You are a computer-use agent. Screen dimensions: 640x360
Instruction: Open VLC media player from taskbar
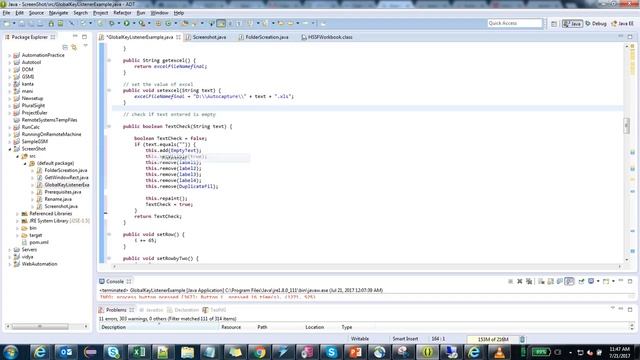click(x=499, y=352)
